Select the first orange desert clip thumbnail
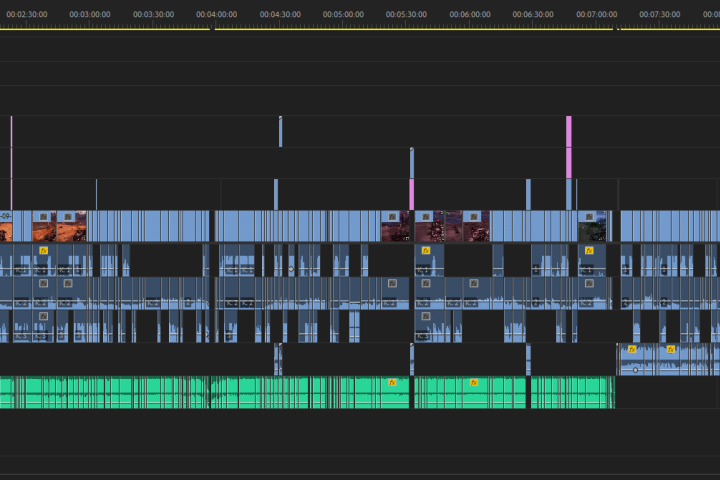Screen dimensions: 720x480 point(44,226)
